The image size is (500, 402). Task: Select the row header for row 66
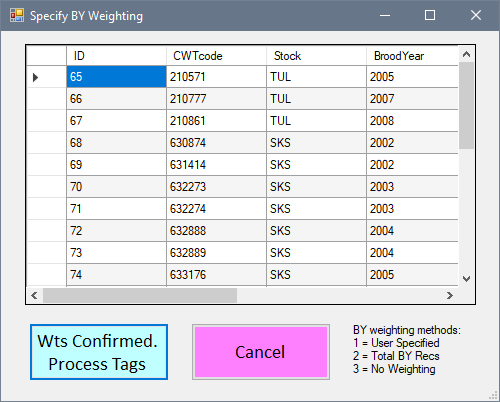pos(47,99)
